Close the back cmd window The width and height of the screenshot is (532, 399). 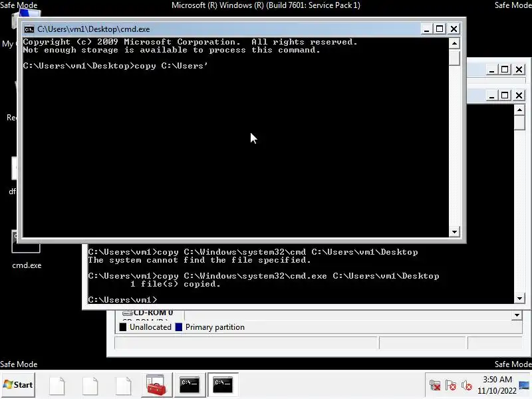click(x=519, y=95)
